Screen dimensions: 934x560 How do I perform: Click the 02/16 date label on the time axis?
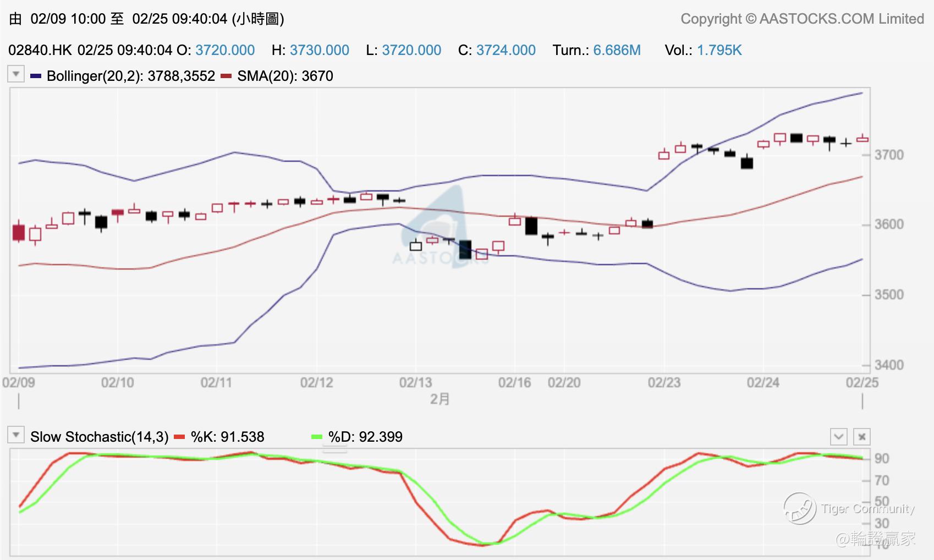click(515, 382)
